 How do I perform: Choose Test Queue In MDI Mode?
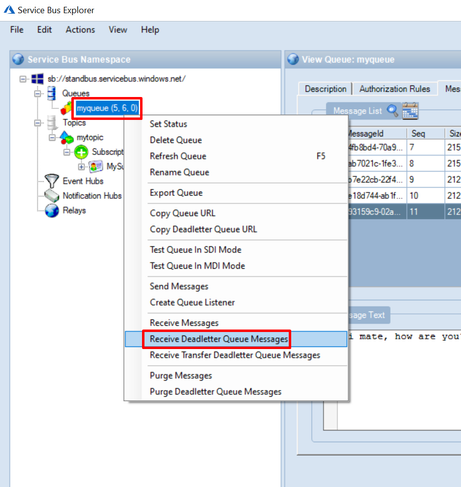[x=236, y=266]
